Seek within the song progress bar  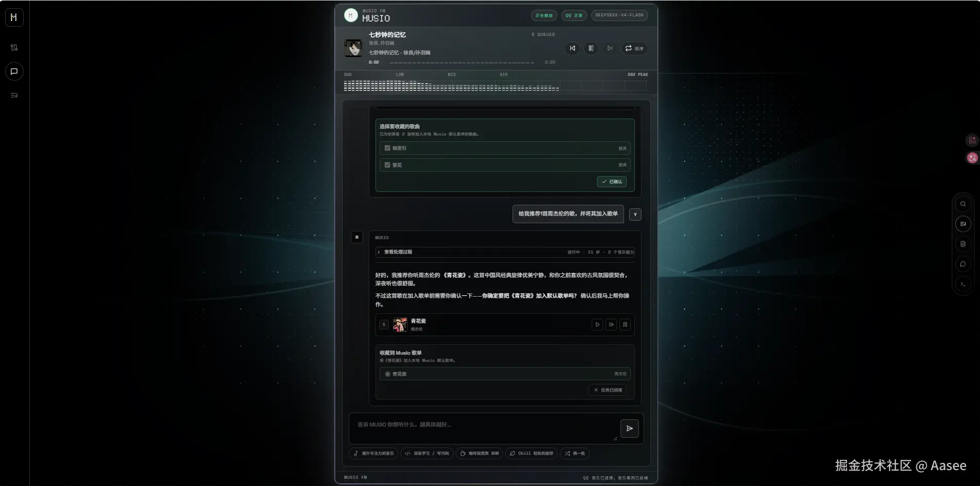click(x=462, y=63)
